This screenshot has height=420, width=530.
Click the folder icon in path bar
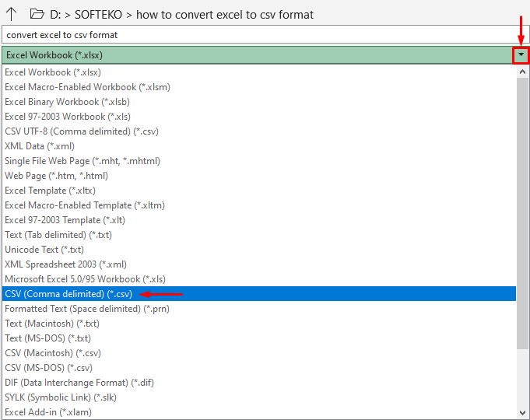click(x=36, y=13)
